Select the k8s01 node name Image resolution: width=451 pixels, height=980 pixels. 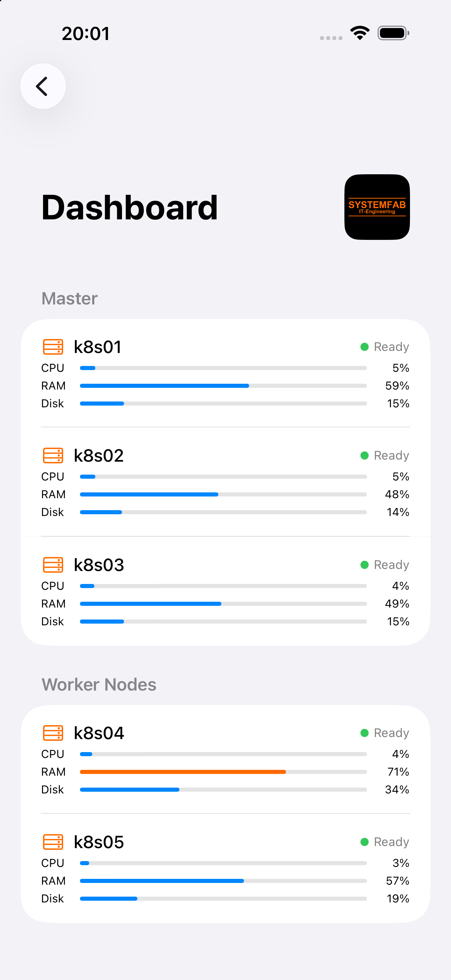click(97, 347)
